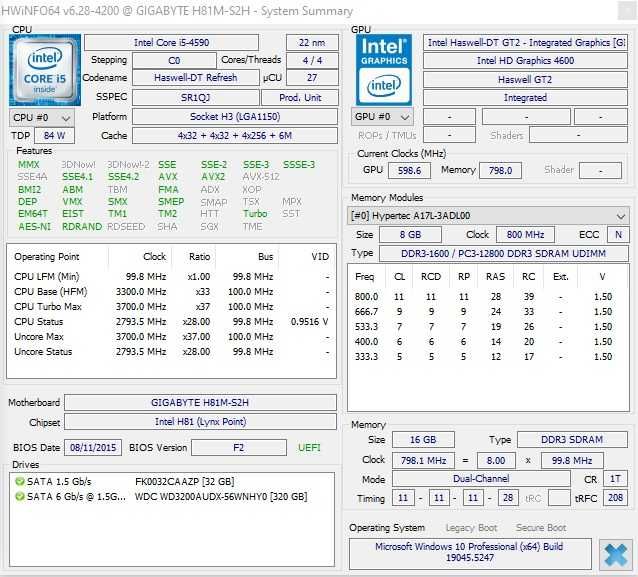Click the BIOS Date 08/11/2015 field
638x577 pixels.
[93, 448]
